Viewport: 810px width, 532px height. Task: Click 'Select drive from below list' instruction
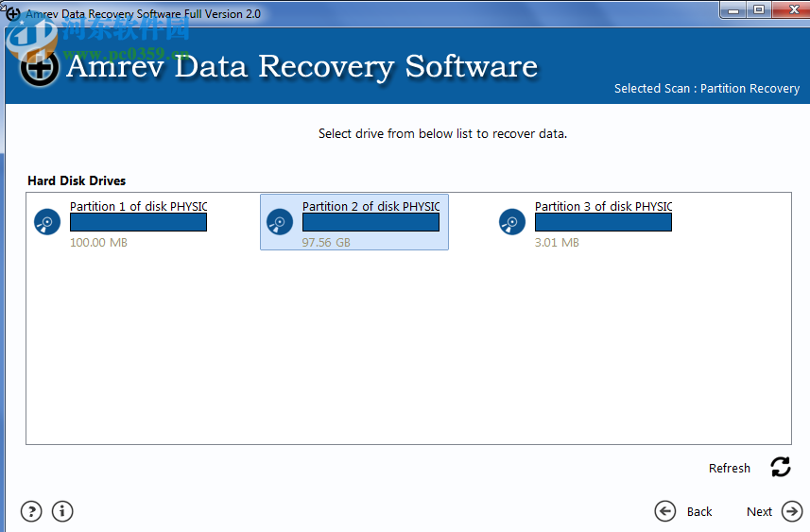(442, 134)
